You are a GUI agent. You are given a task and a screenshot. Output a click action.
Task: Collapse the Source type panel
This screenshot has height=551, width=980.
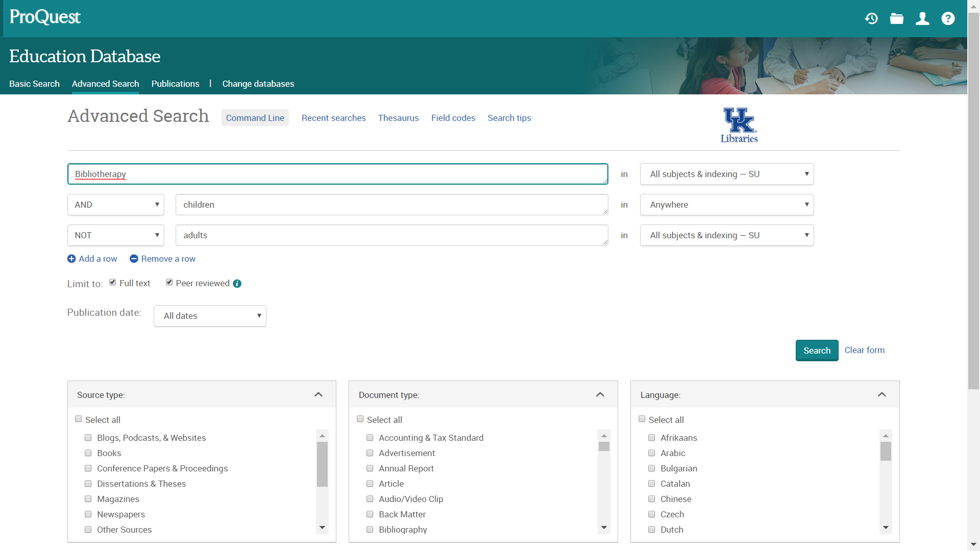click(x=318, y=394)
